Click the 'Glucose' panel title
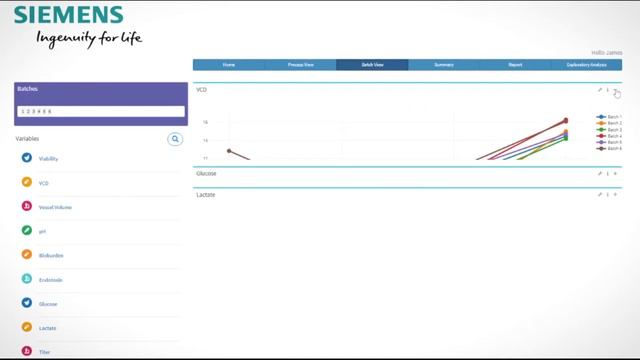The image size is (640, 360). point(206,174)
